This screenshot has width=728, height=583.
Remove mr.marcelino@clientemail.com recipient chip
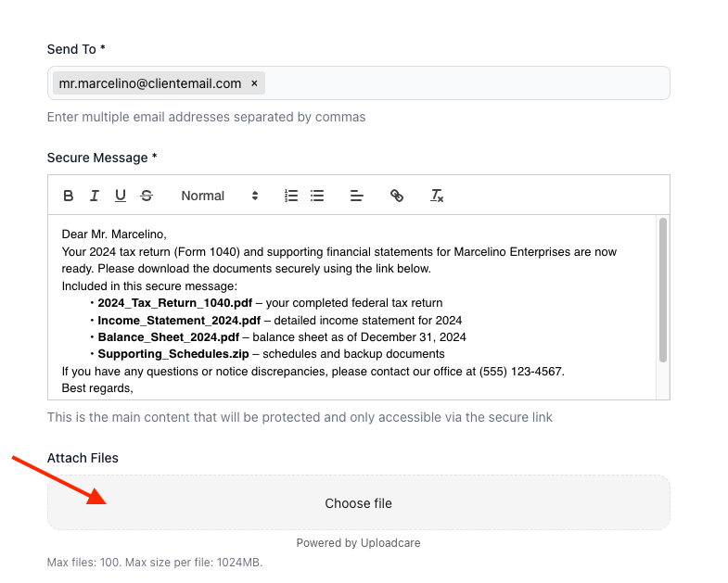[x=254, y=83]
